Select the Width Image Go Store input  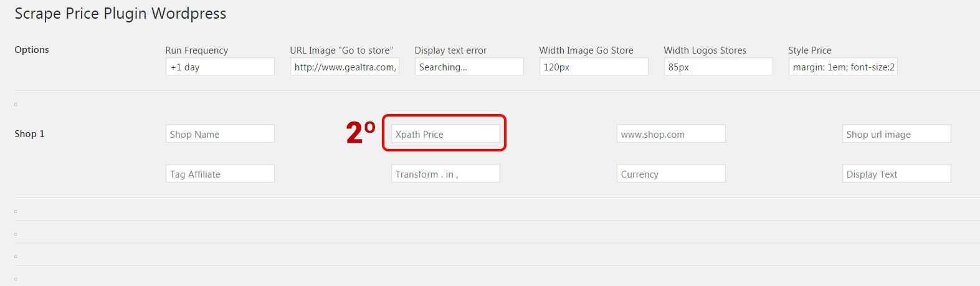pos(594,67)
